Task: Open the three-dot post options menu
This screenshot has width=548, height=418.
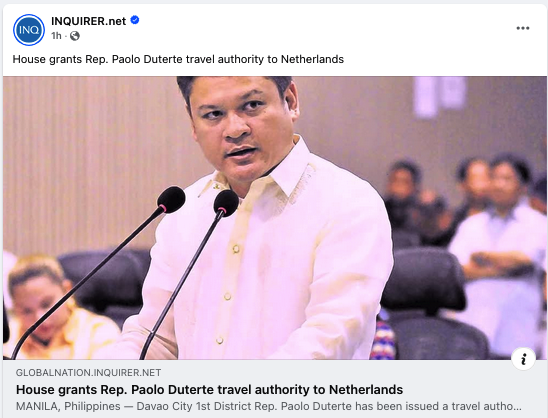Action: (522, 28)
